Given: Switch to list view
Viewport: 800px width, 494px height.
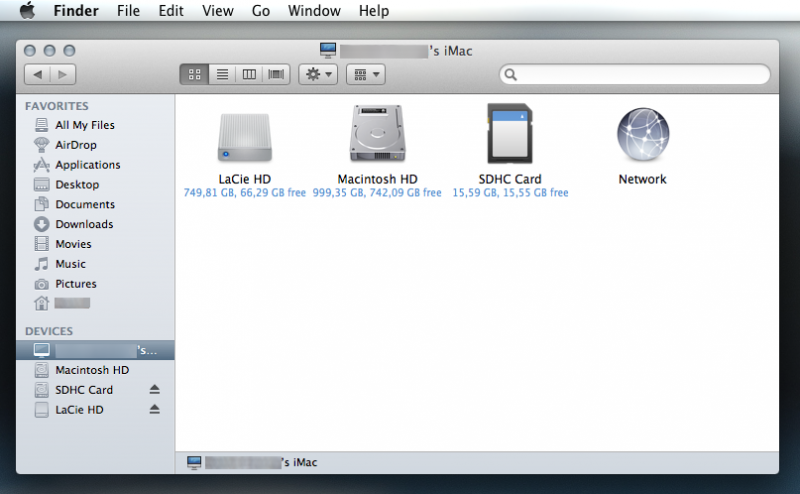Looking at the screenshot, I should coord(222,75).
